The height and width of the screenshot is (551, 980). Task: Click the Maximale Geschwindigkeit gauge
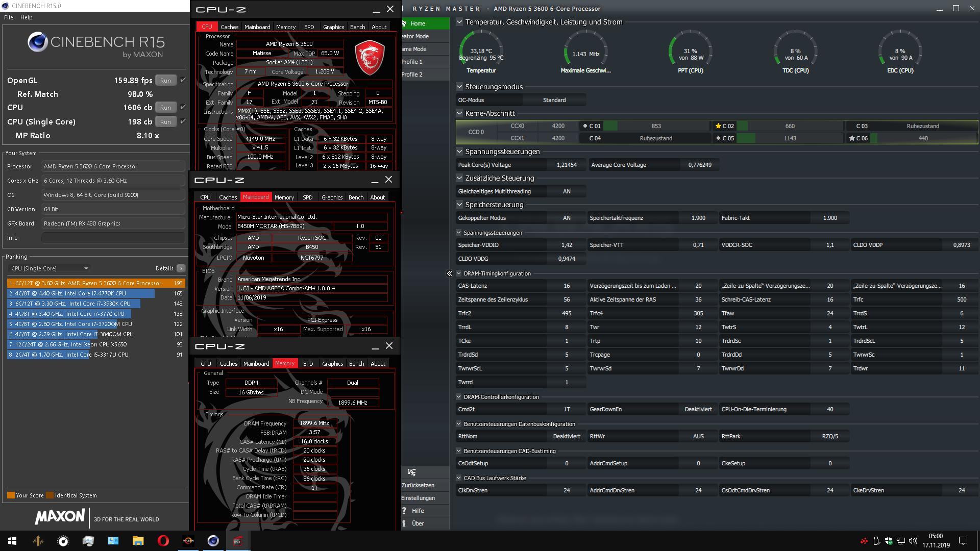pos(585,52)
